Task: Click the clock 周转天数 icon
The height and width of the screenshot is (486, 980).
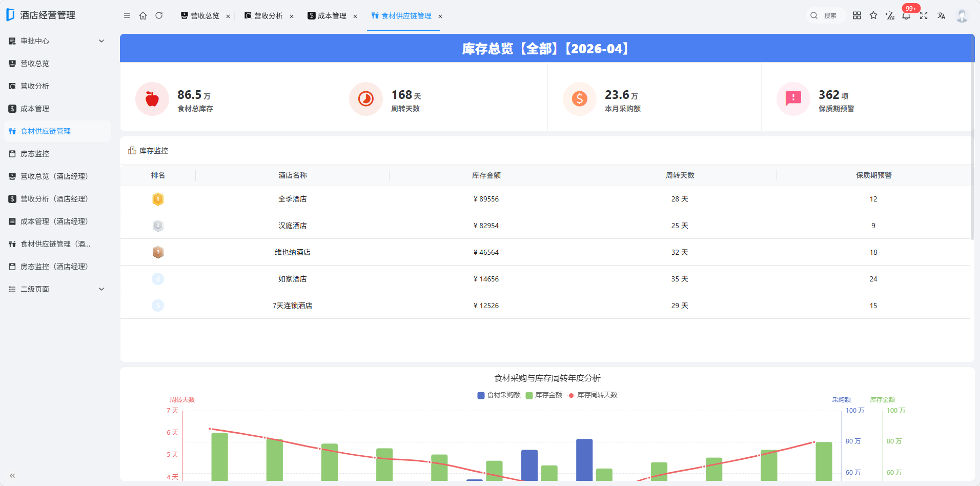Action: pos(366,99)
